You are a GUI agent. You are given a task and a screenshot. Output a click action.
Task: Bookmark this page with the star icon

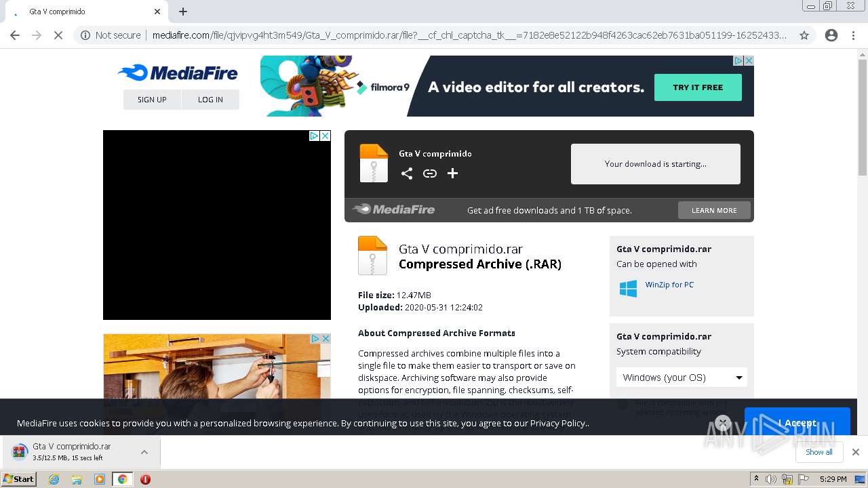click(x=804, y=35)
